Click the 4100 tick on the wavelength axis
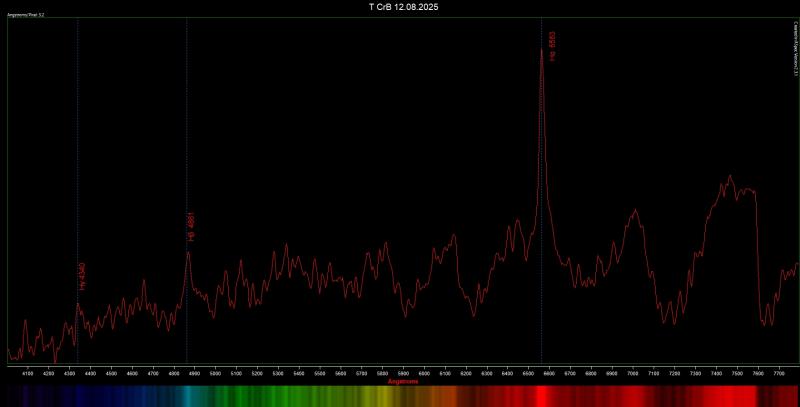 coord(28,374)
